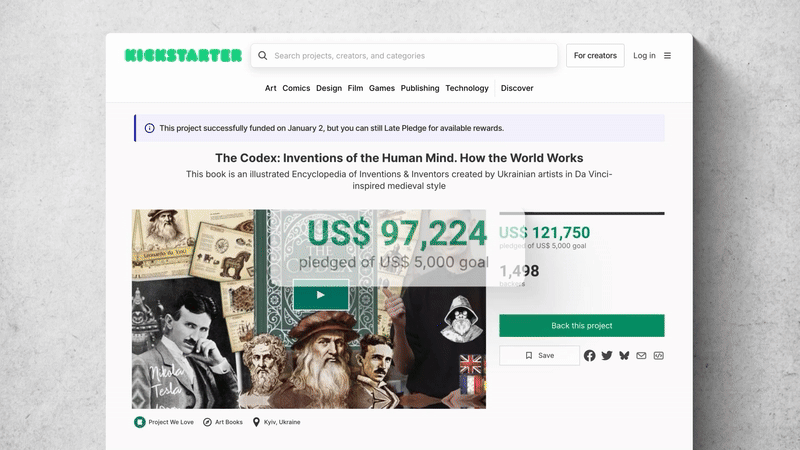Share project on Twitter
The height and width of the screenshot is (450, 800).
[607, 356]
